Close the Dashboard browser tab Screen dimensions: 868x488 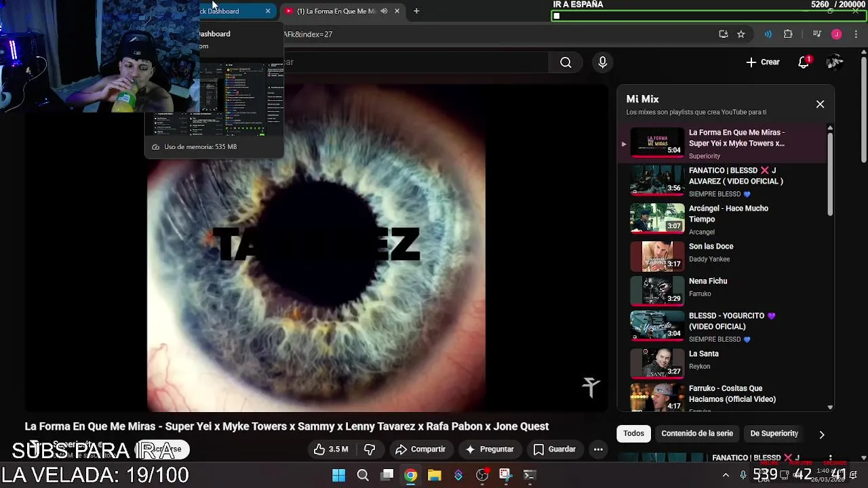[x=268, y=11]
